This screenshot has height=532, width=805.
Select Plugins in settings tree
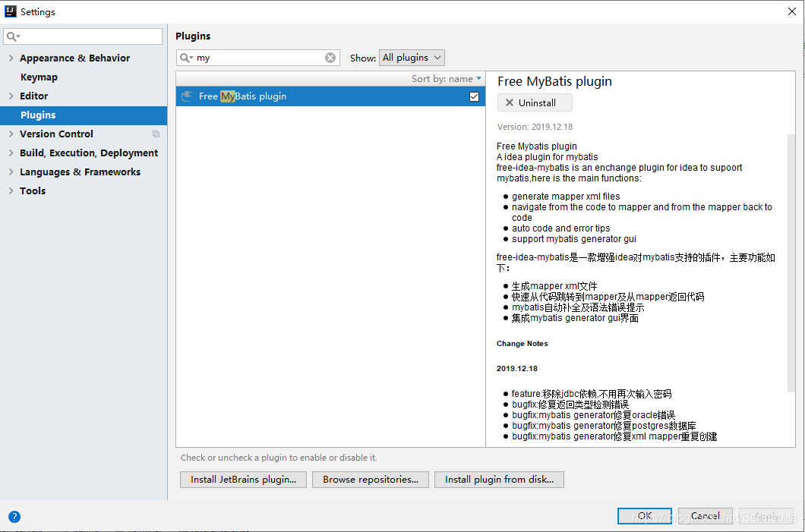(x=84, y=115)
